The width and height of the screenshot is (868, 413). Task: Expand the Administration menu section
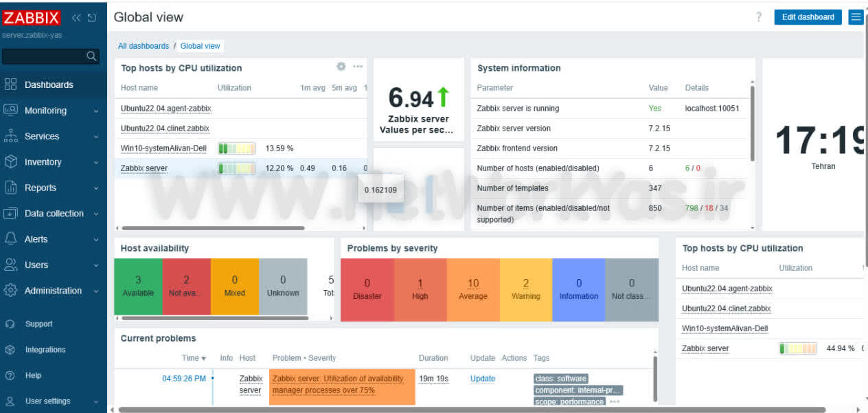[54, 291]
